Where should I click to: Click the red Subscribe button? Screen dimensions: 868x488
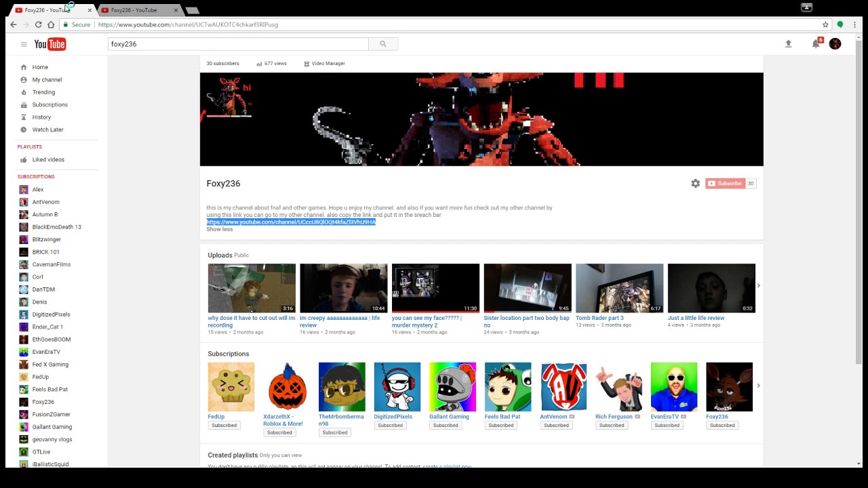click(x=725, y=184)
